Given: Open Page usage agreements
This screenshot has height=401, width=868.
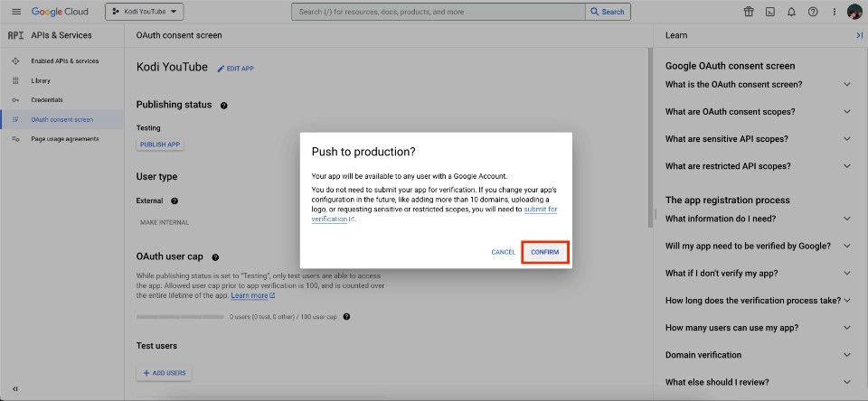Looking at the screenshot, I should coord(62,139).
